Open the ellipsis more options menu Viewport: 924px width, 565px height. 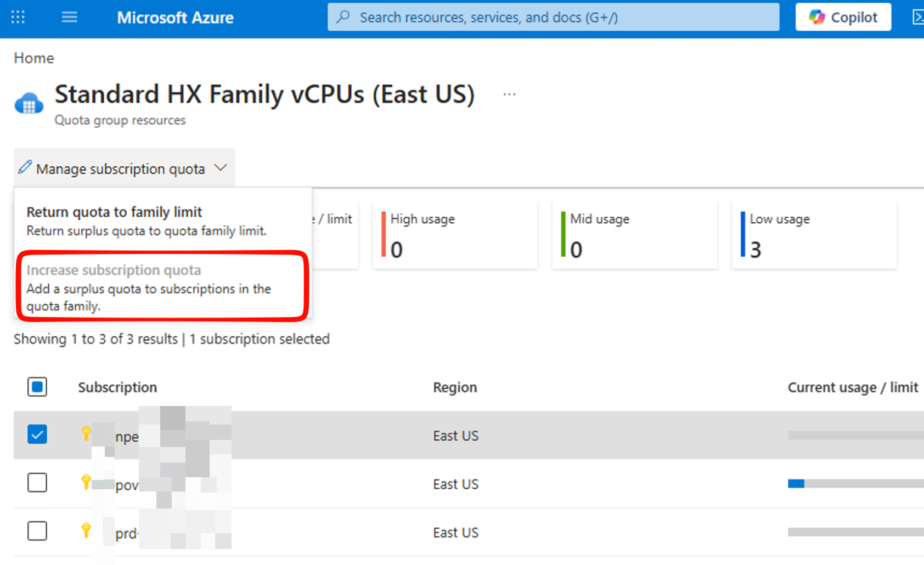pyautogui.click(x=509, y=94)
